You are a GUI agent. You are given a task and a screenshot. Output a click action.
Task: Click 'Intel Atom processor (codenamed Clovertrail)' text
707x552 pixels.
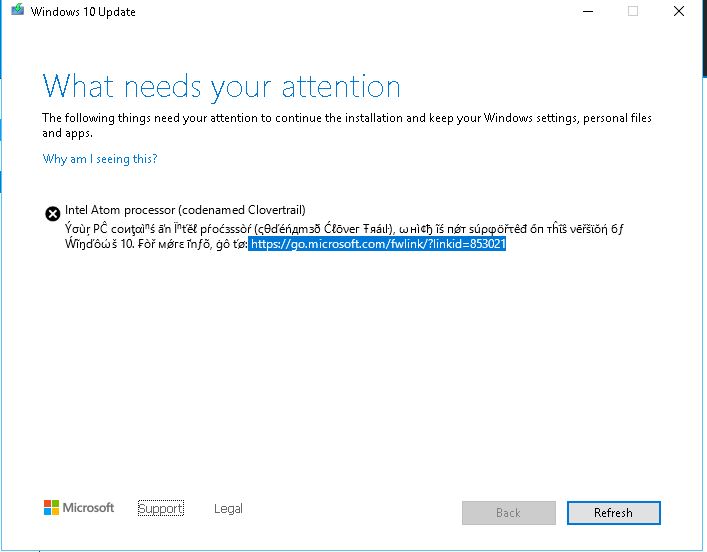point(185,210)
